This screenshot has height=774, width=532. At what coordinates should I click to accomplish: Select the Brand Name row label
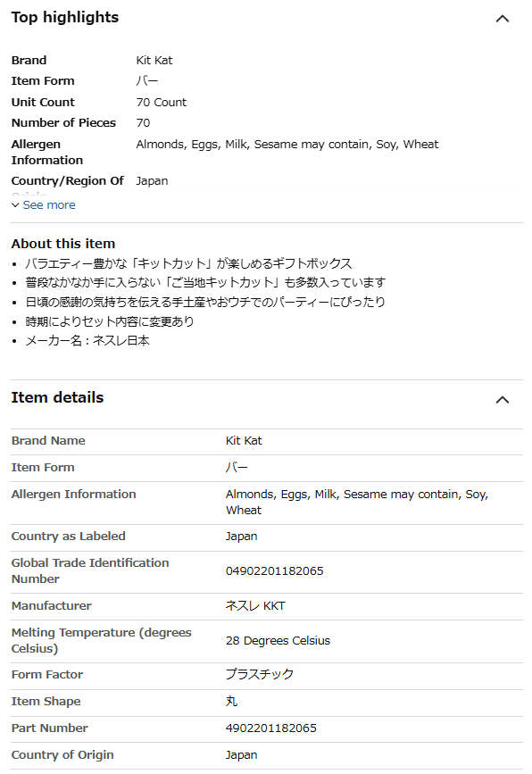(x=48, y=440)
